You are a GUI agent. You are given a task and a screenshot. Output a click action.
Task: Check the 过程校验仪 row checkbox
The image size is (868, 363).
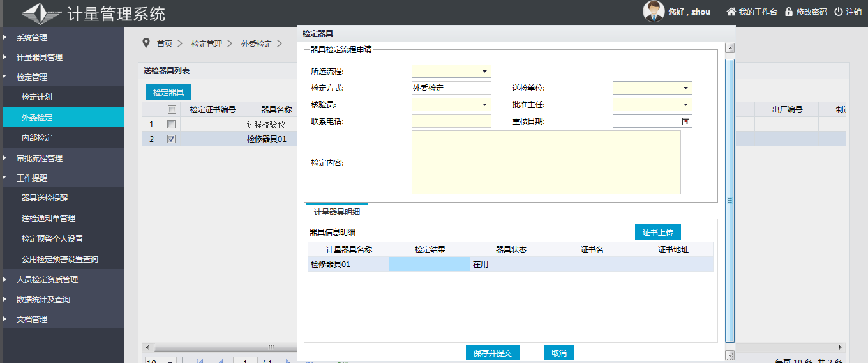171,124
